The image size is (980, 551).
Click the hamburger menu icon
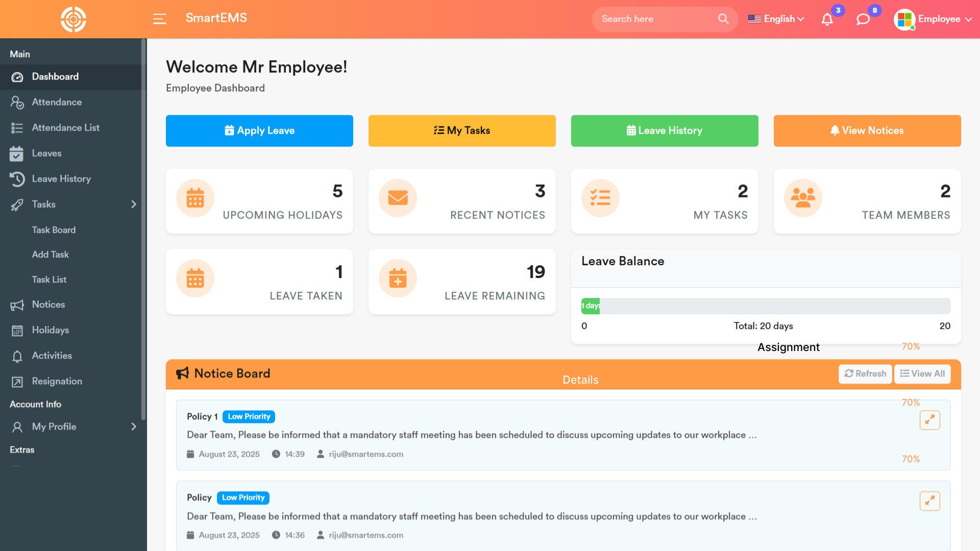click(160, 19)
